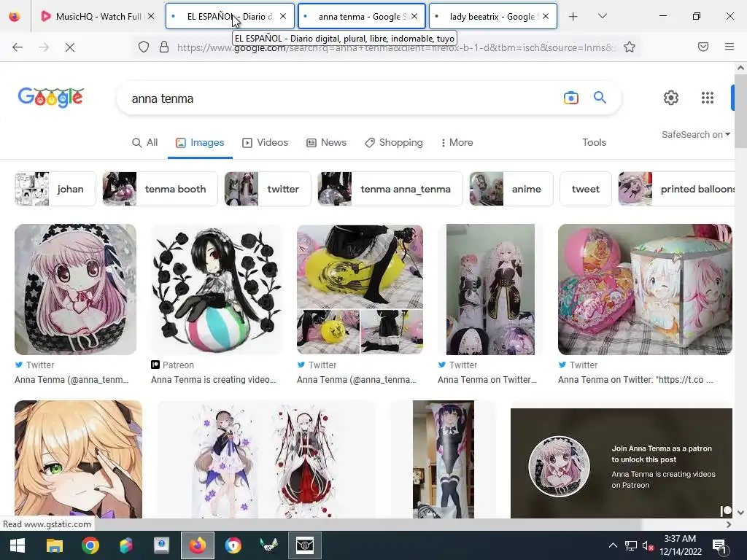747x560 pixels.
Task: Launch Google Chrome from the taskbar
Action: pyautogui.click(x=90, y=545)
